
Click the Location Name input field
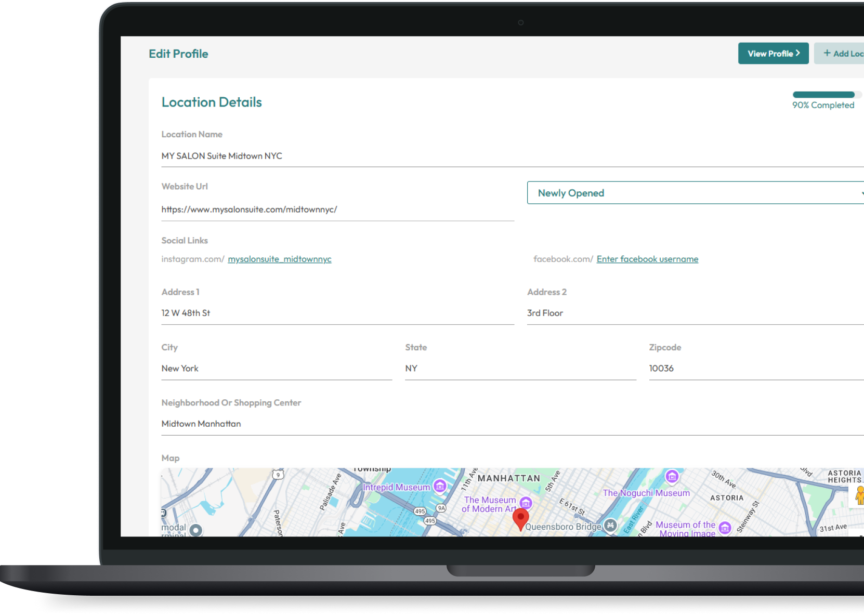338,156
